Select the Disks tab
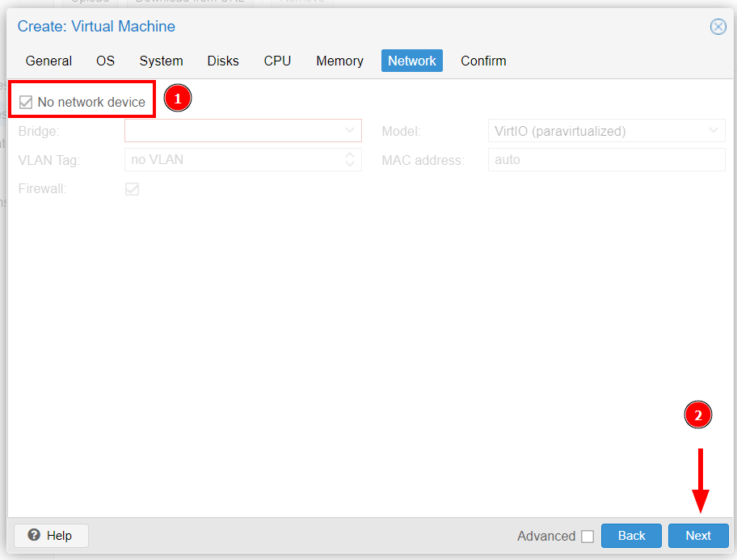 223,61
